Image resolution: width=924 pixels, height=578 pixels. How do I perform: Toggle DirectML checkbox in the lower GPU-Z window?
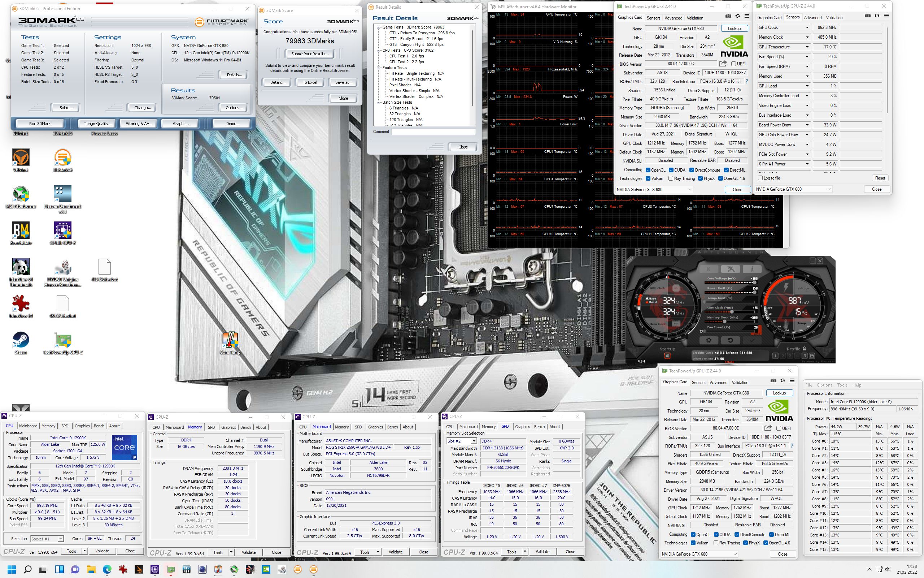[771, 534]
